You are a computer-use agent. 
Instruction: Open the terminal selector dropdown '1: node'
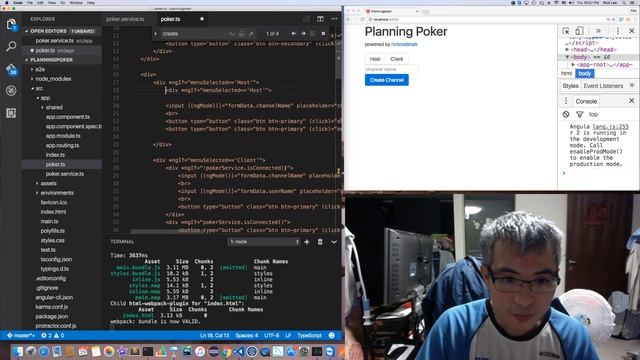pos(264,242)
